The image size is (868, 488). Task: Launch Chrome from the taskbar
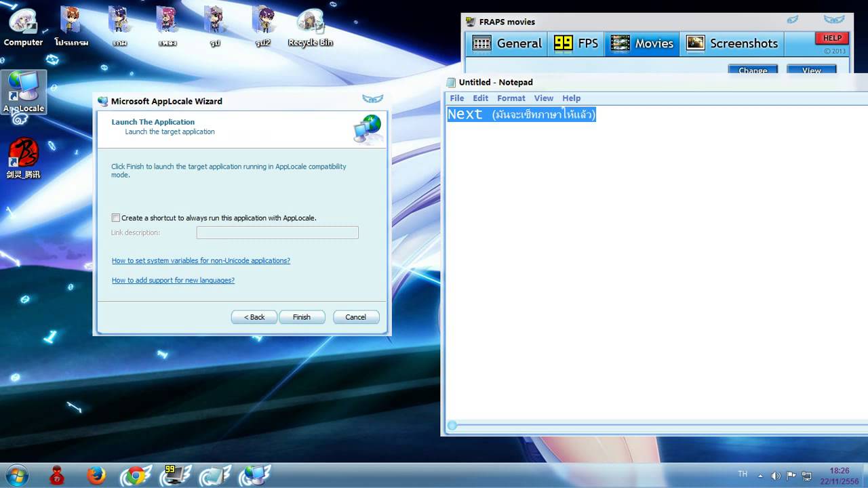coord(135,475)
